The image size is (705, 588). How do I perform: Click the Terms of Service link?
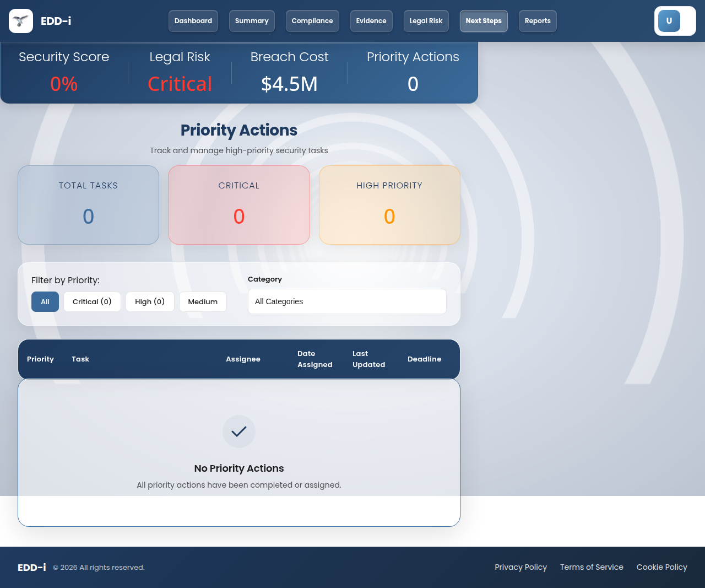[592, 567]
